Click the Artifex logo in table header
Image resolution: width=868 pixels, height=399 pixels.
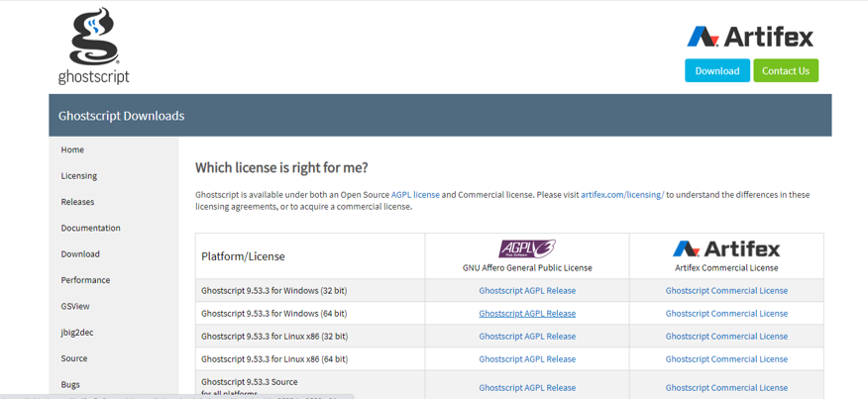726,249
